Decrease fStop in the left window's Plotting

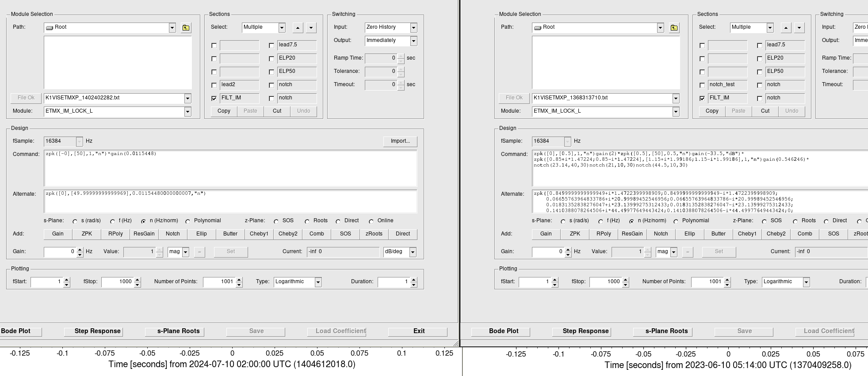137,284
